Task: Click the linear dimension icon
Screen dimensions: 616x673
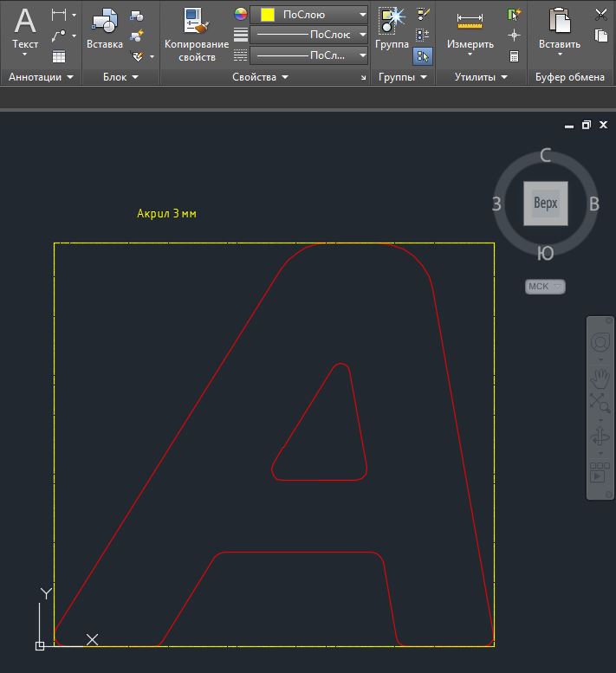Action: coord(58,15)
